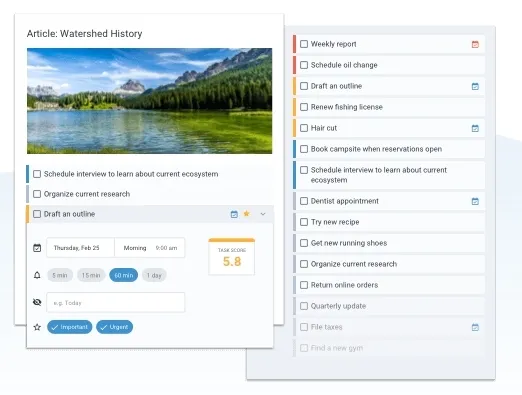Collapse the Draft an outline details chevron
The image size is (522, 395).
pyautogui.click(x=263, y=214)
